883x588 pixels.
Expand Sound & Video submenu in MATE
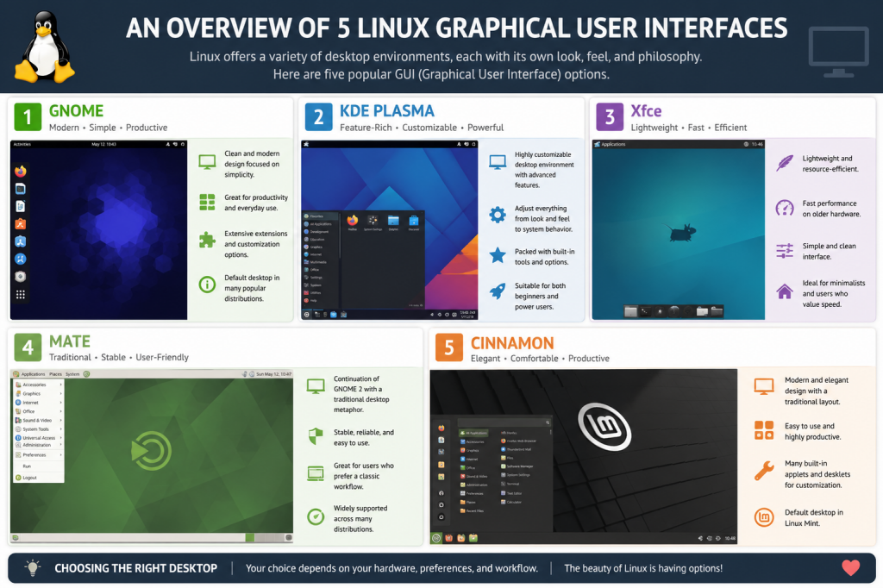pyautogui.click(x=38, y=420)
